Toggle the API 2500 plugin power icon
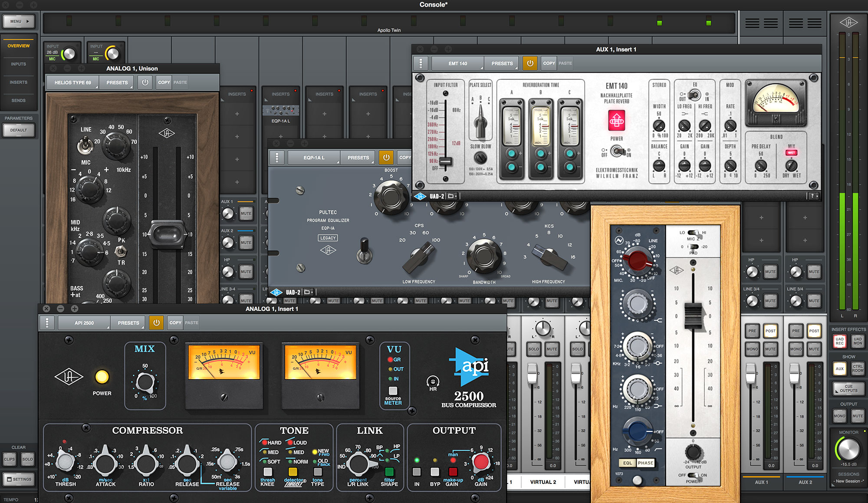Screen dimensions: 868x503 click(156, 322)
